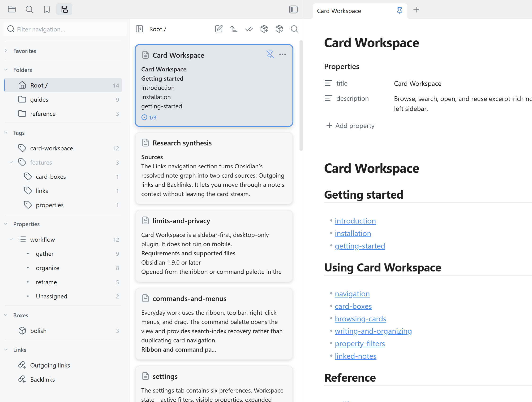
Task: Toggle the left sidebar collapse icon
Action: click(293, 9)
